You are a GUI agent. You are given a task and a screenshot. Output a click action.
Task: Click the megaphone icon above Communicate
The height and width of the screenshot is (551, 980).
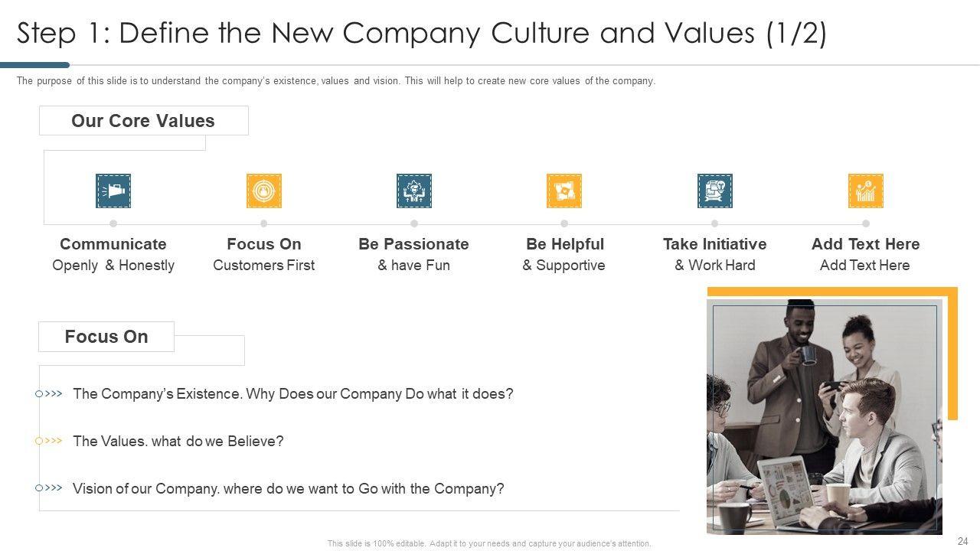point(113,191)
